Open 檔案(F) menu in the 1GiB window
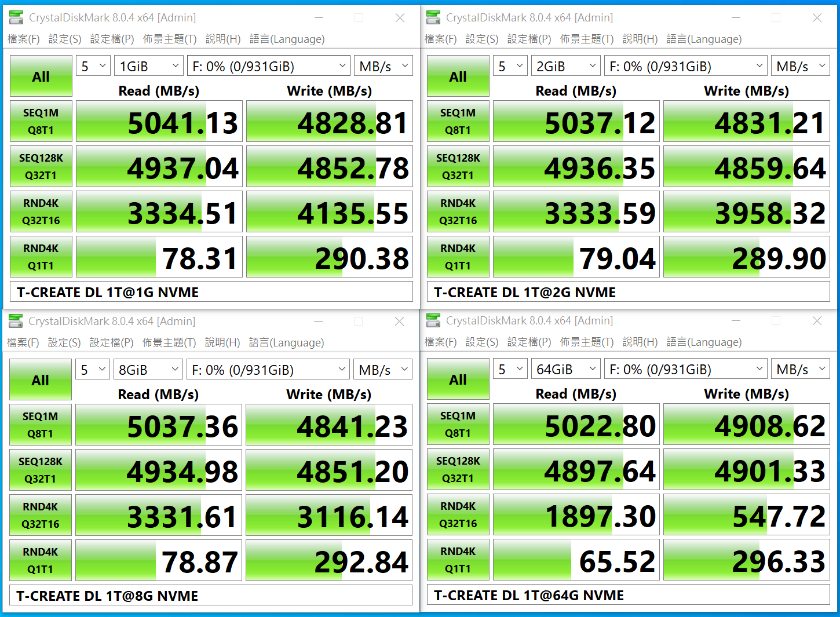The height and width of the screenshot is (617, 840). pyautogui.click(x=24, y=39)
